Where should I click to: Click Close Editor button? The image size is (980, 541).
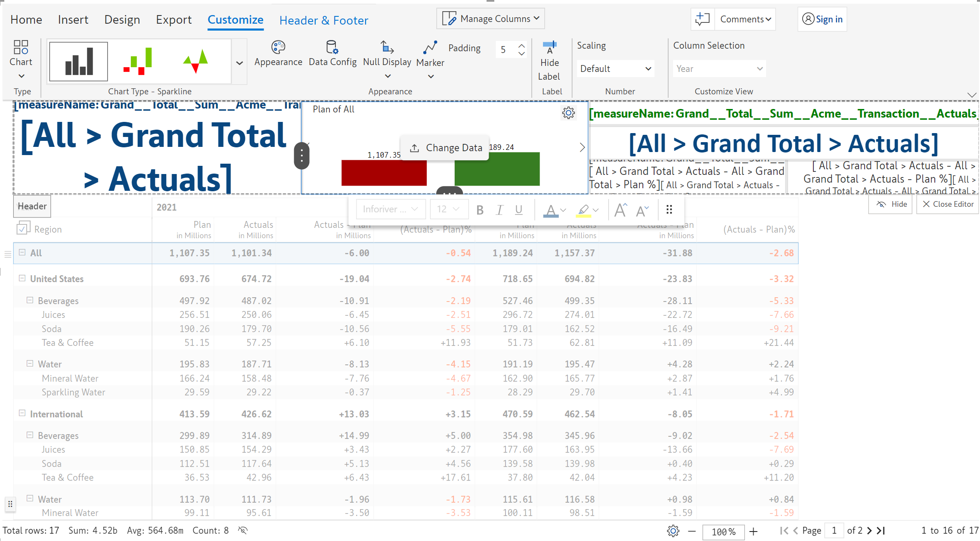948,204
